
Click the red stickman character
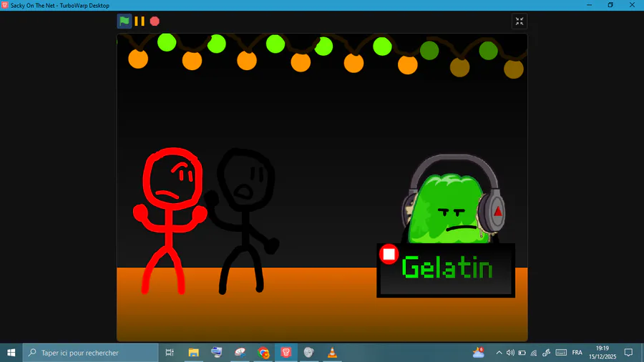tap(170, 220)
